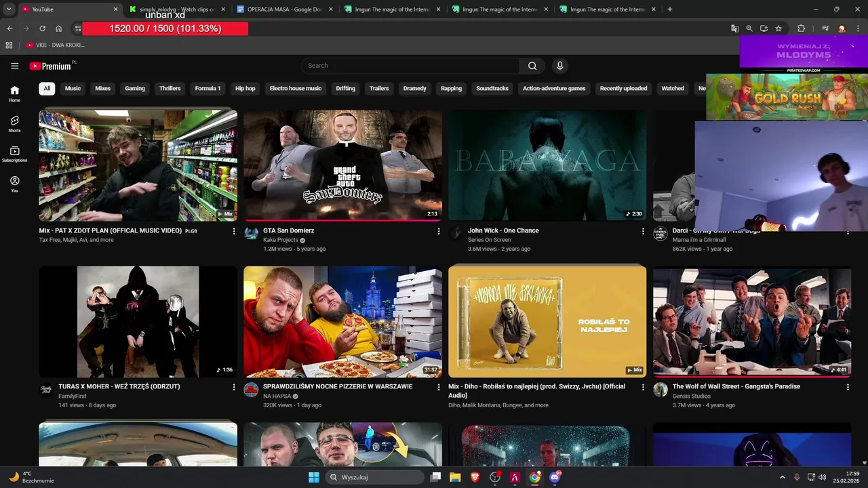868x488 pixels.
Task: Select the Thrillers filter chip
Action: [170, 88]
